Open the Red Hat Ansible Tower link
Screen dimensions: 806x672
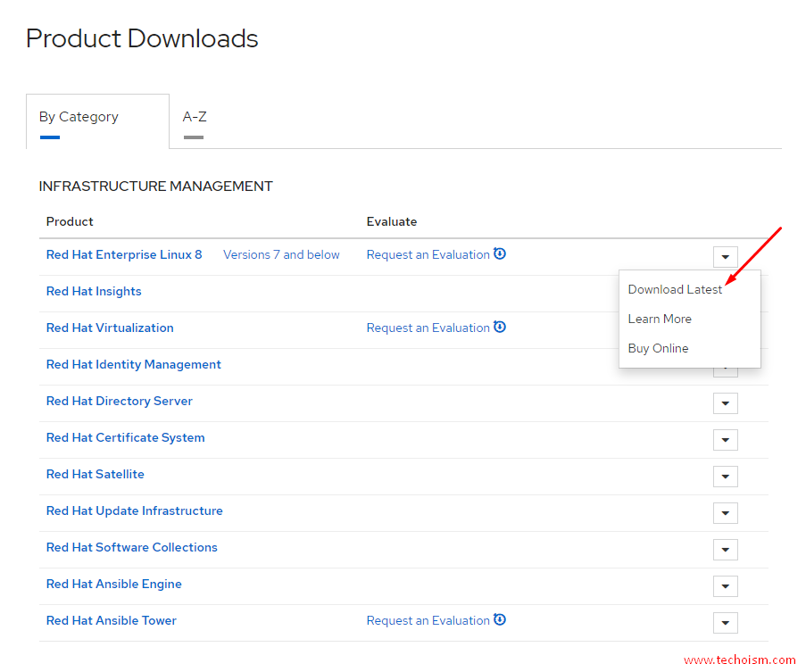tap(111, 620)
